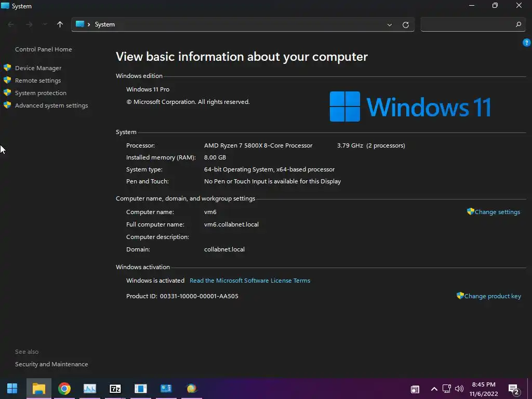Select the 64-bit Operating System text
The height and width of the screenshot is (399, 532).
(270, 169)
